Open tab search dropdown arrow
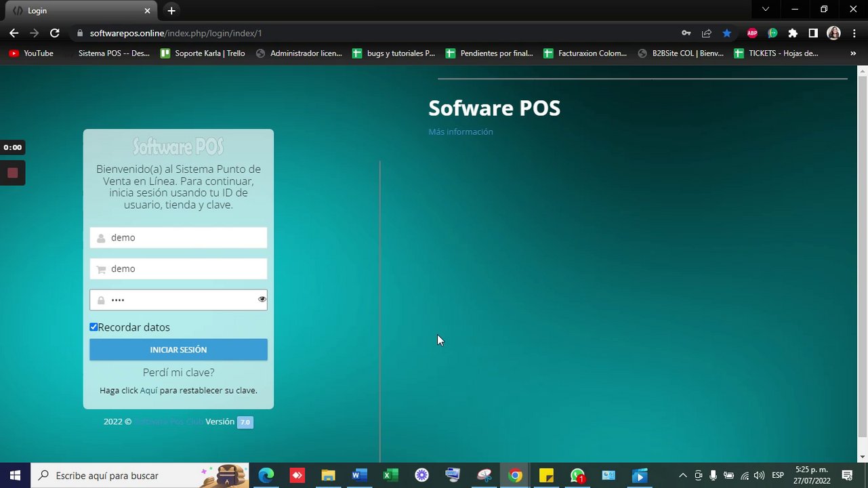Screen dimensions: 868x488 (x=766, y=9)
